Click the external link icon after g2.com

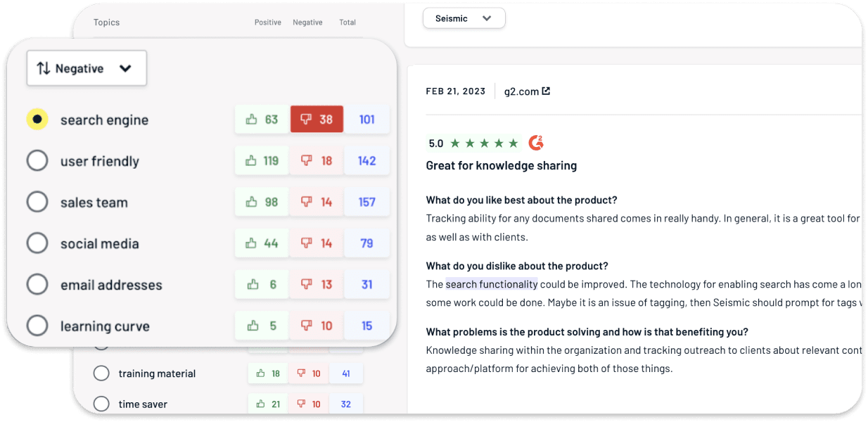click(x=546, y=91)
